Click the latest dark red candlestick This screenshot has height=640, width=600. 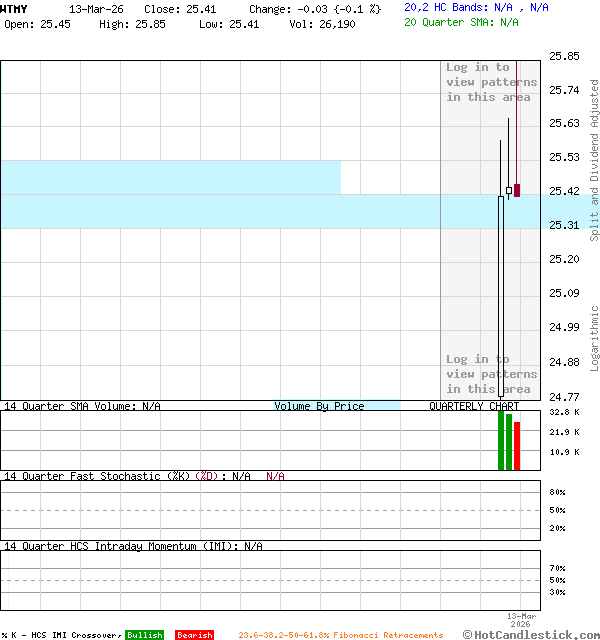pyautogui.click(x=517, y=190)
